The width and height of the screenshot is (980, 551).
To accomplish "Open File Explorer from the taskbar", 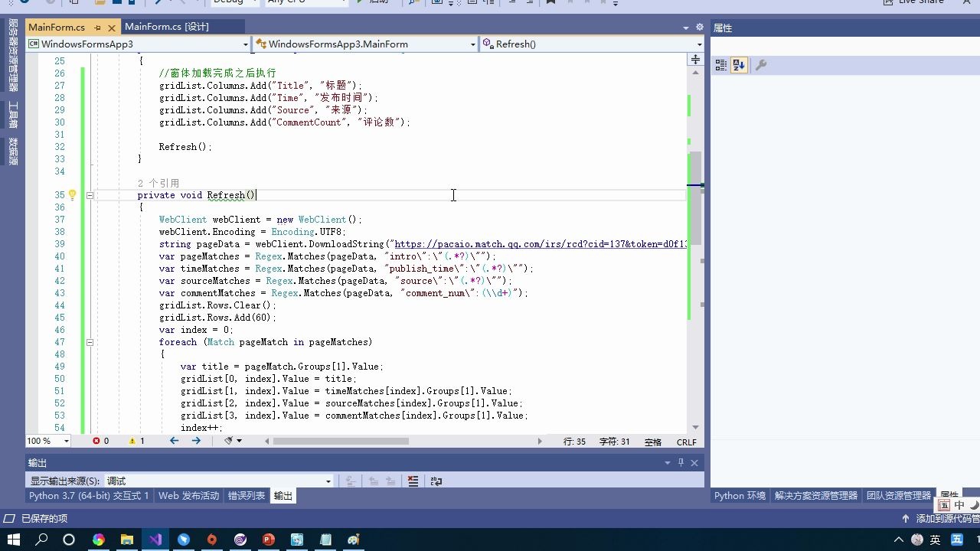I will [127, 540].
